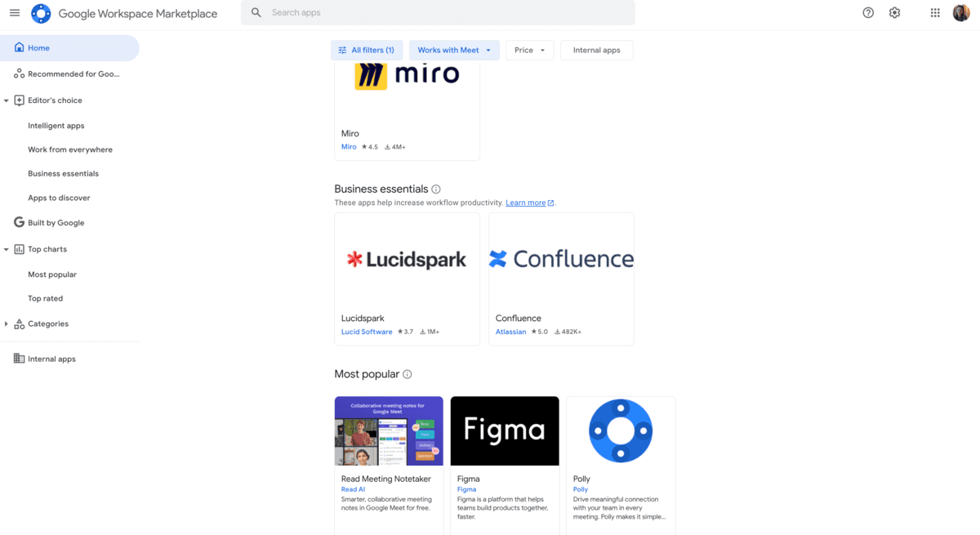The width and height of the screenshot is (980, 535).
Task: Open the Polly app logo thumbnail
Action: 621,431
